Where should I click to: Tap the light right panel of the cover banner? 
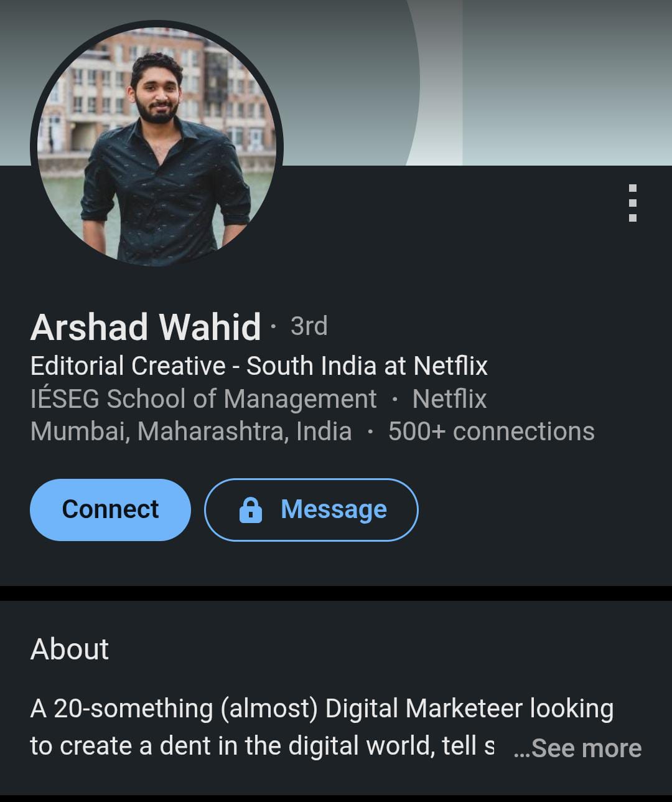point(566,81)
